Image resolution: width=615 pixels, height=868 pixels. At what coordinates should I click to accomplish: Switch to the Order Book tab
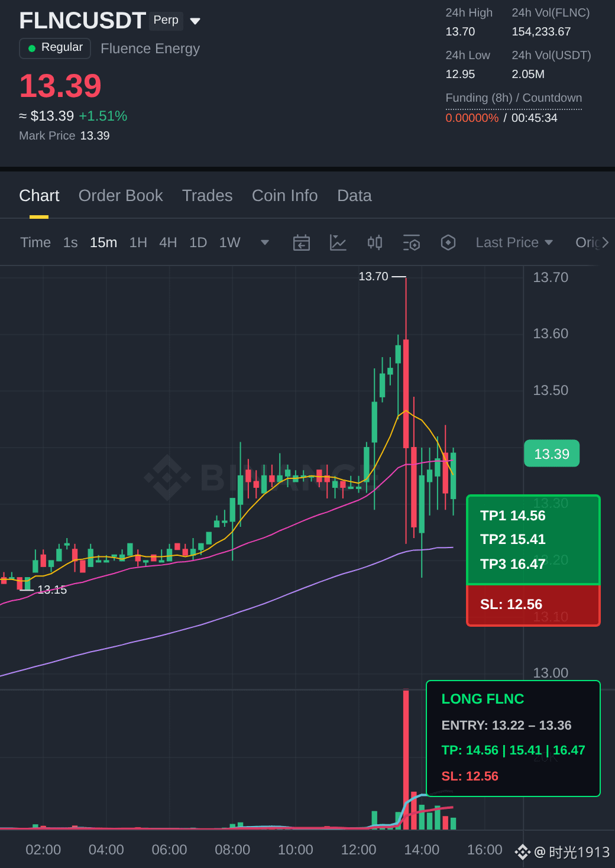(121, 196)
